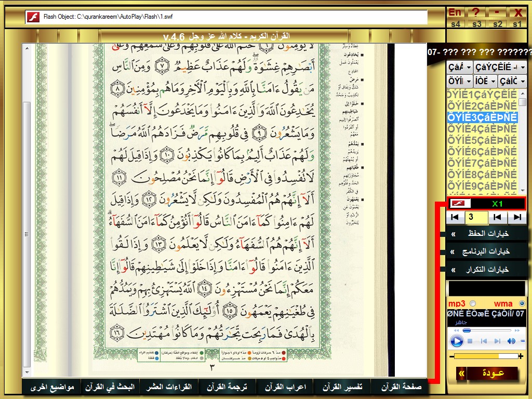Switch the interface language with En button
The width and height of the screenshot is (532, 399).
(x=455, y=12)
